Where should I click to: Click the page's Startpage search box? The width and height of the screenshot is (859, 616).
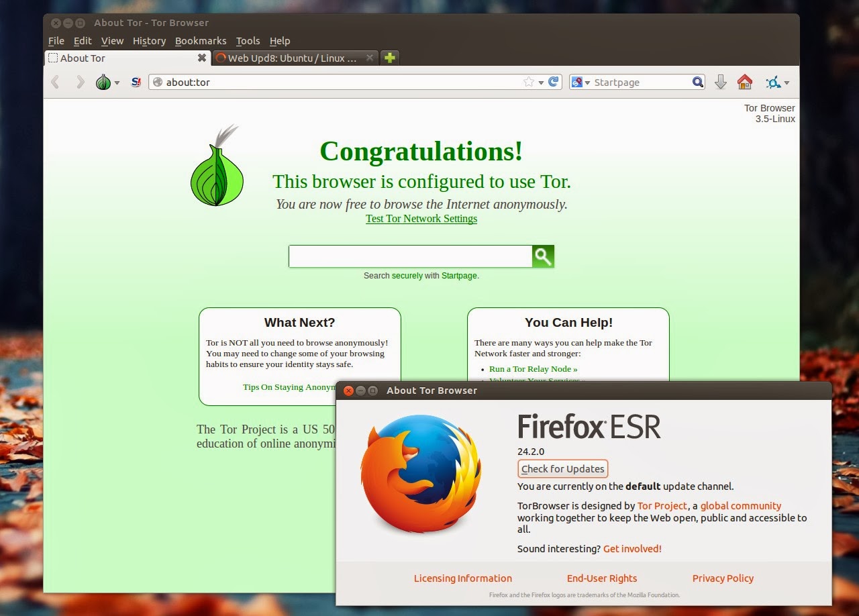411,256
